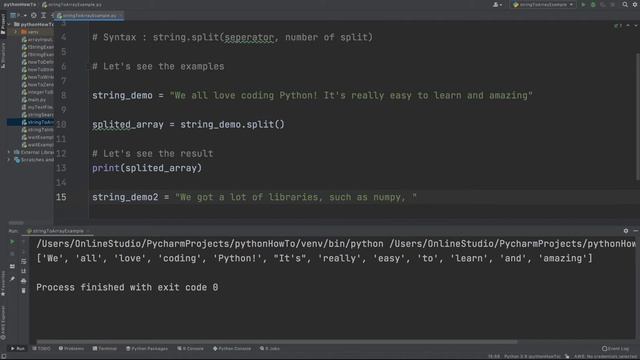Click the pin tab icon in Run panel
Viewport: 640px width, 360px height.
coord(12,279)
